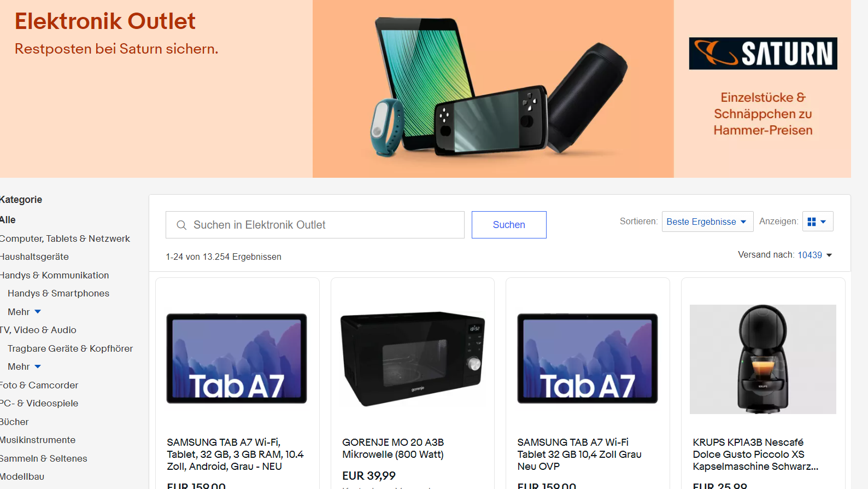
Task: Expand Mehr under Handys & Smartphones
Action: coord(24,312)
